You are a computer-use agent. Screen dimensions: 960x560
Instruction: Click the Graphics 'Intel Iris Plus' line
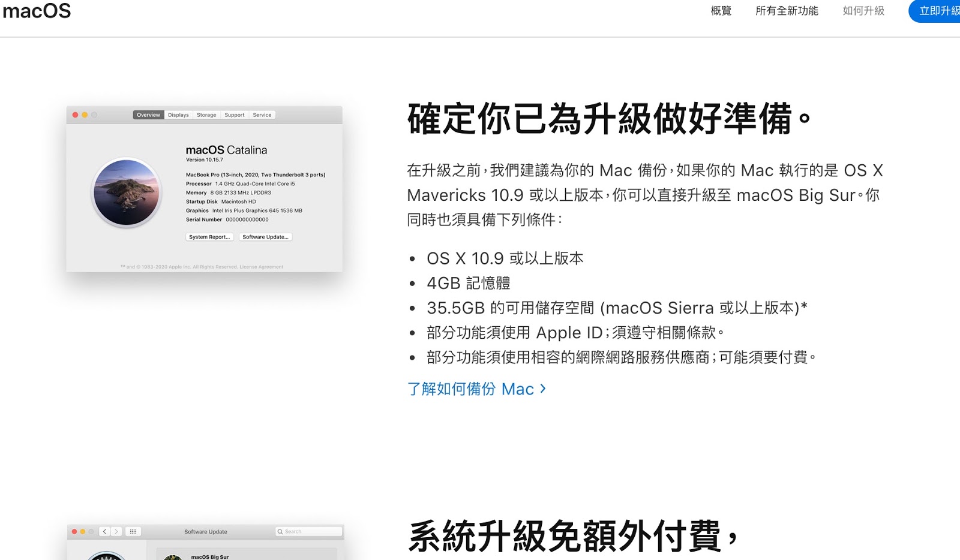point(244,211)
